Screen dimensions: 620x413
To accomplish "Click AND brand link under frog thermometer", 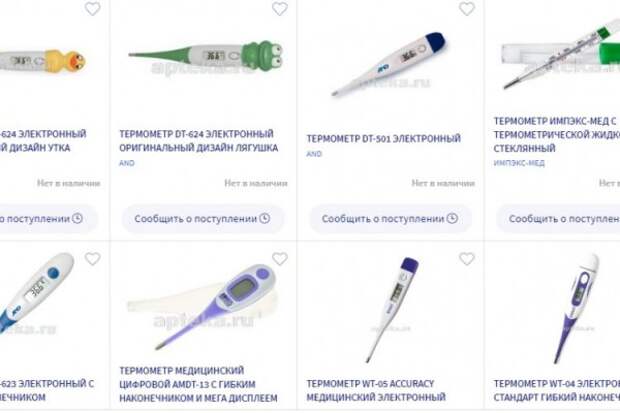I will pos(127,163).
